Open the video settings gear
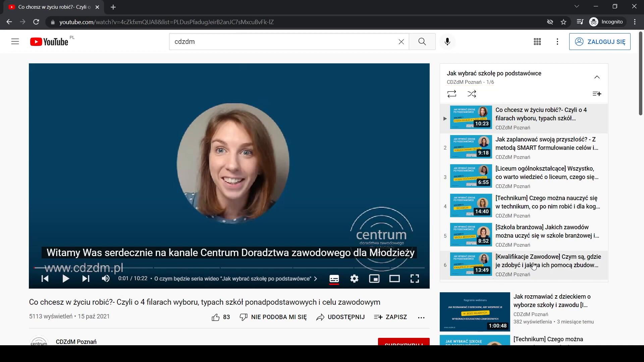This screenshot has width=644, height=362. coord(354,279)
